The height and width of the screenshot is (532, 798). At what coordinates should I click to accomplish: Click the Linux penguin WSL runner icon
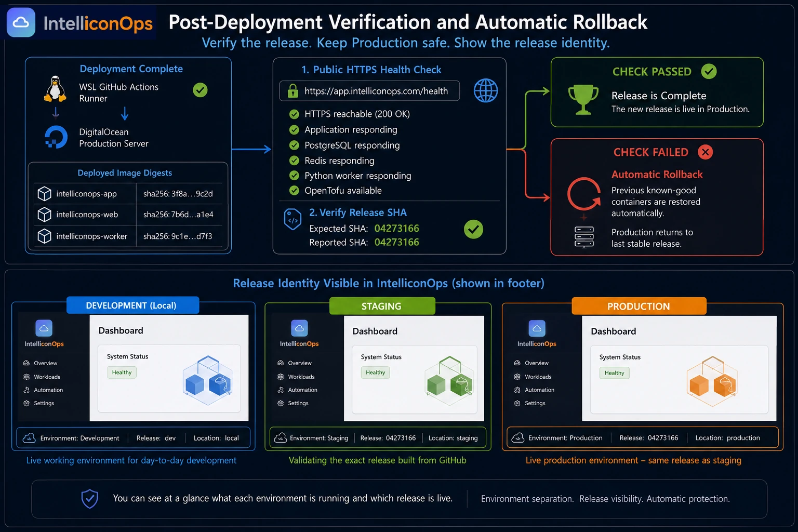[55, 89]
